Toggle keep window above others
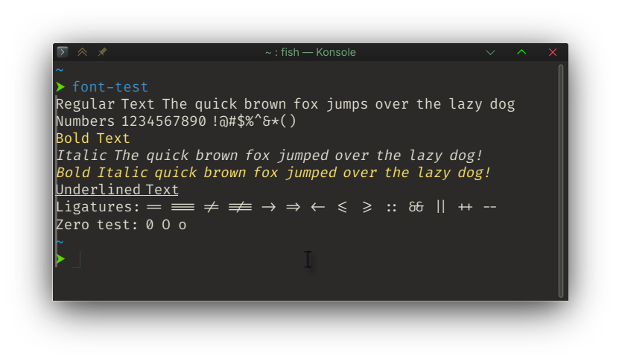Screen dimensions: 622x364 click(82, 52)
